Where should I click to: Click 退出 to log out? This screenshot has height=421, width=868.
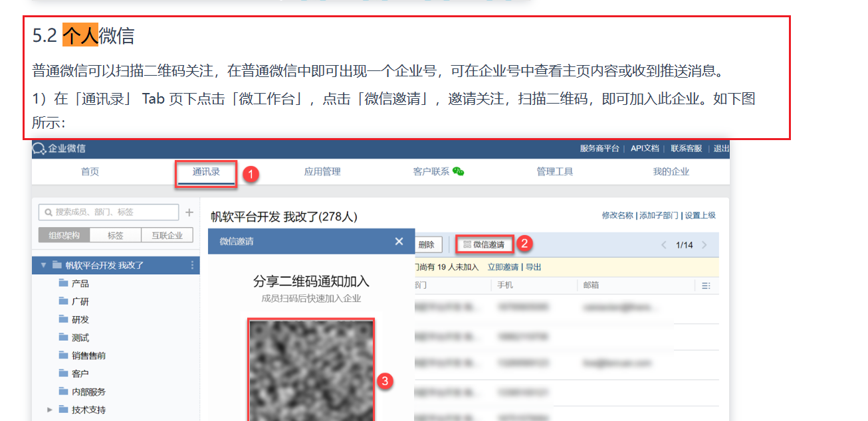point(721,148)
